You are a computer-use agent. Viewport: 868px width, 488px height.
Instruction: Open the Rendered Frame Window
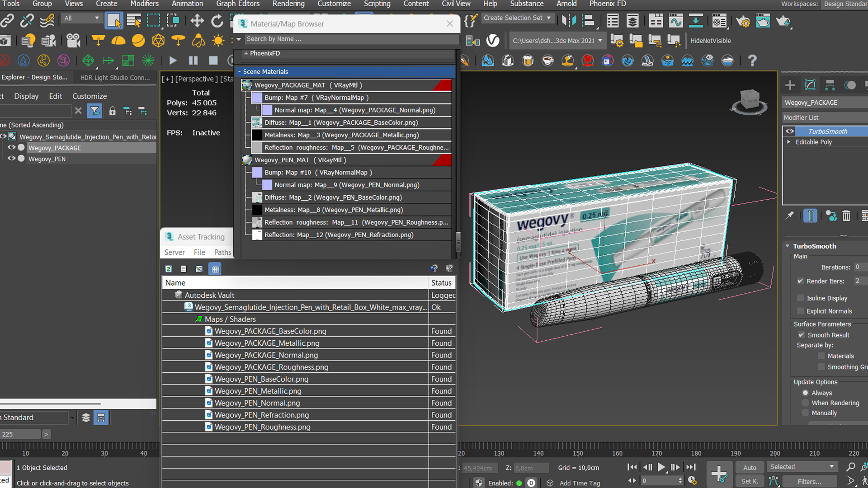(763, 21)
